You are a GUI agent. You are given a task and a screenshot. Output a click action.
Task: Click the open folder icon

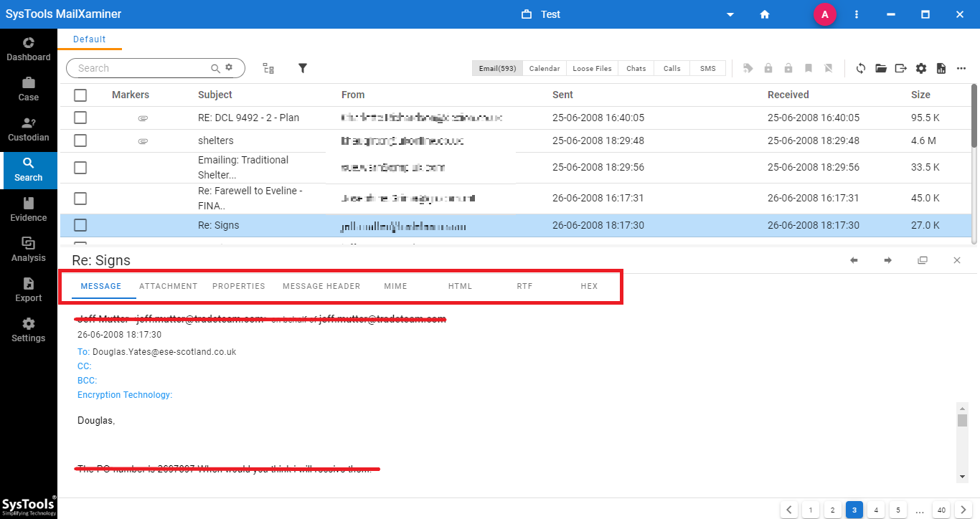pos(881,68)
